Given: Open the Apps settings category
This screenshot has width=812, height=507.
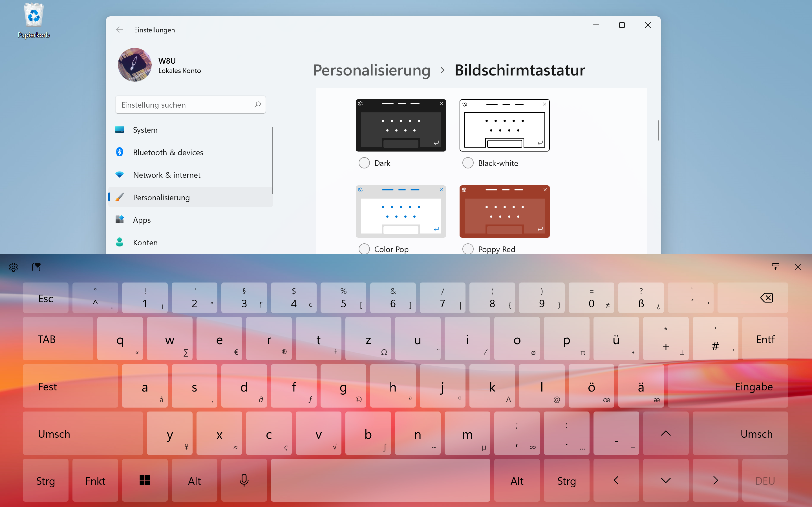Looking at the screenshot, I should 142,220.
